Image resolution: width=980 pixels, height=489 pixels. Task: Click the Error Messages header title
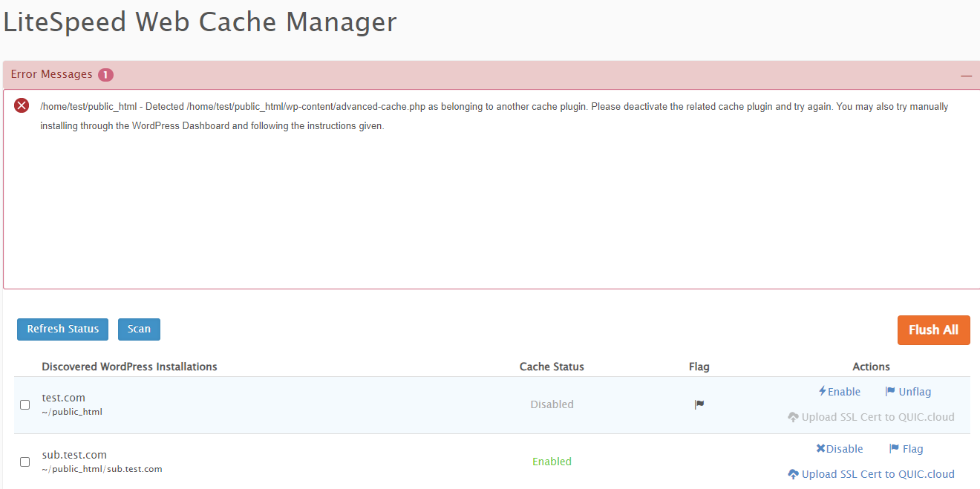(x=51, y=74)
